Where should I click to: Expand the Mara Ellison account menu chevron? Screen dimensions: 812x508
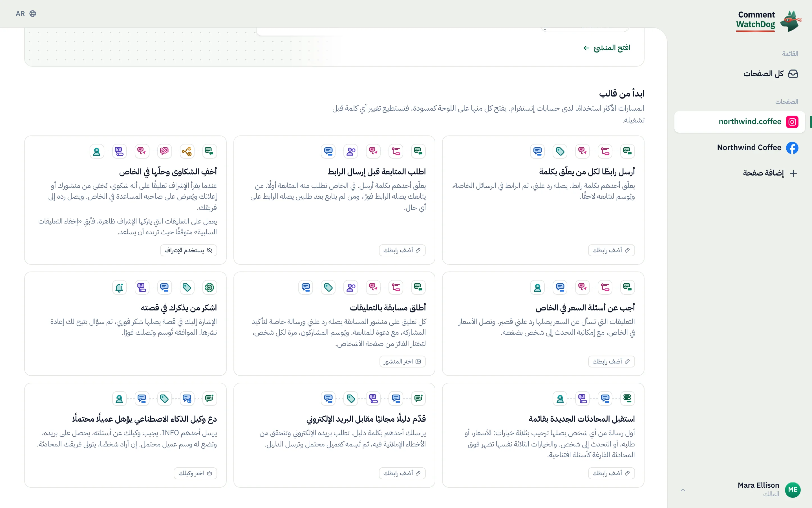click(683, 490)
